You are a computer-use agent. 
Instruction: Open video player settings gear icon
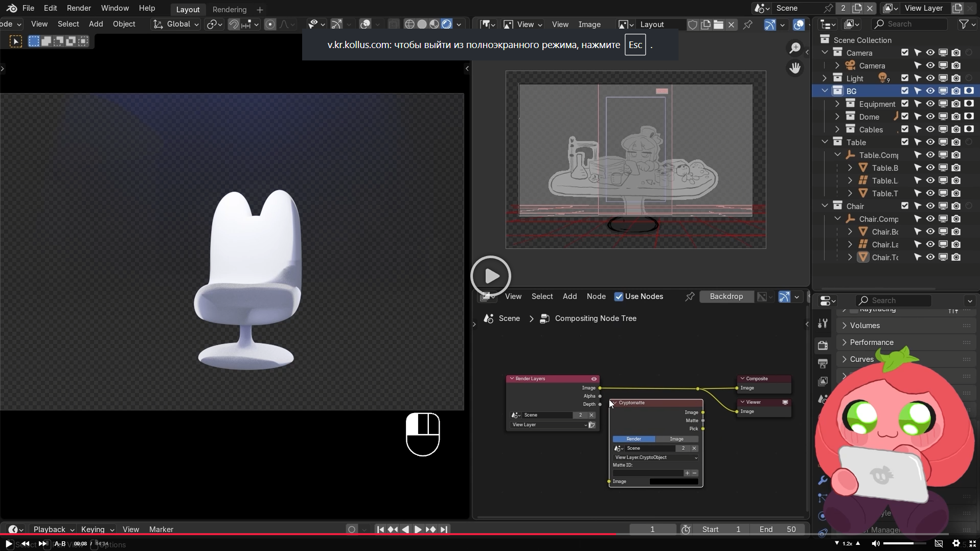[x=956, y=543]
